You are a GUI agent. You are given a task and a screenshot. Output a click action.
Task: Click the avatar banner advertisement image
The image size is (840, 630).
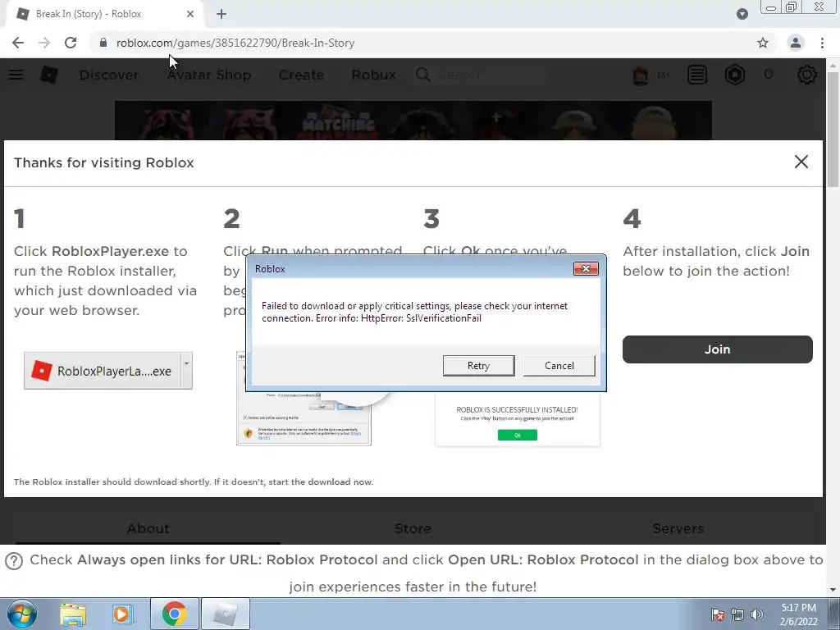tap(413, 121)
